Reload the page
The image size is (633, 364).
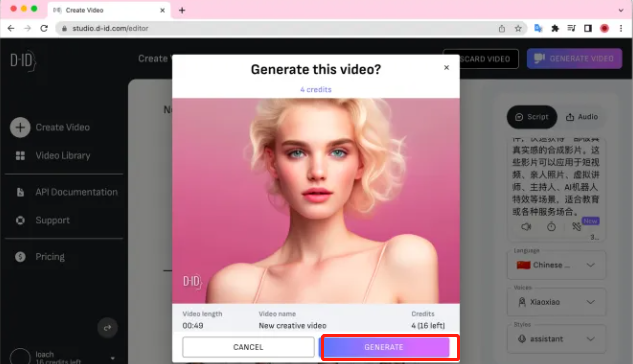(44, 28)
